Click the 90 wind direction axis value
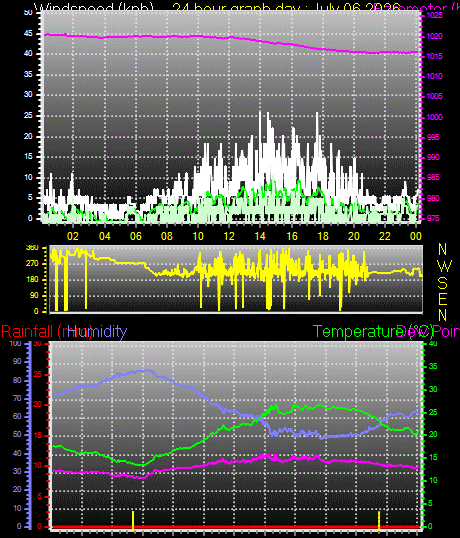The height and width of the screenshot is (538, 460). pyautogui.click(x=34, y=295)
